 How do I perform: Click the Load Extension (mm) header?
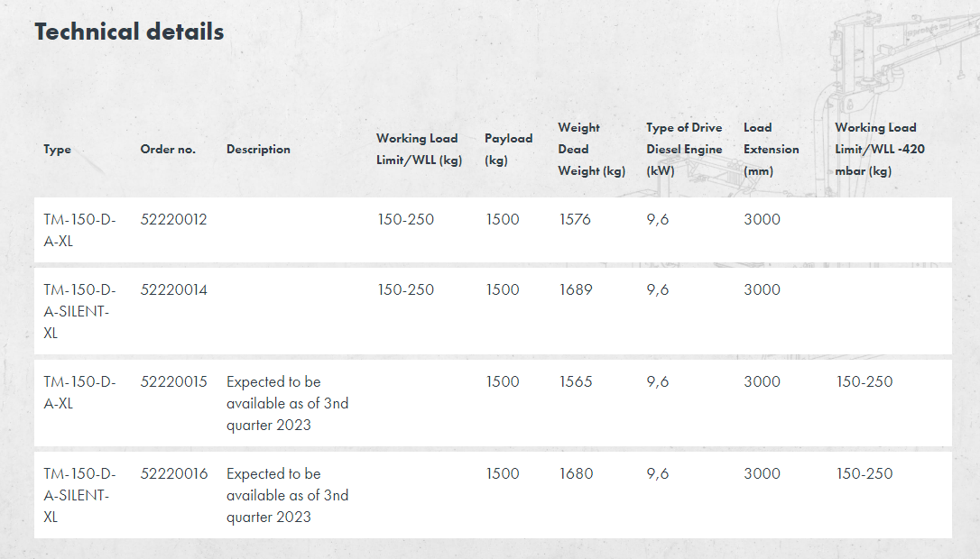(771, 150)
